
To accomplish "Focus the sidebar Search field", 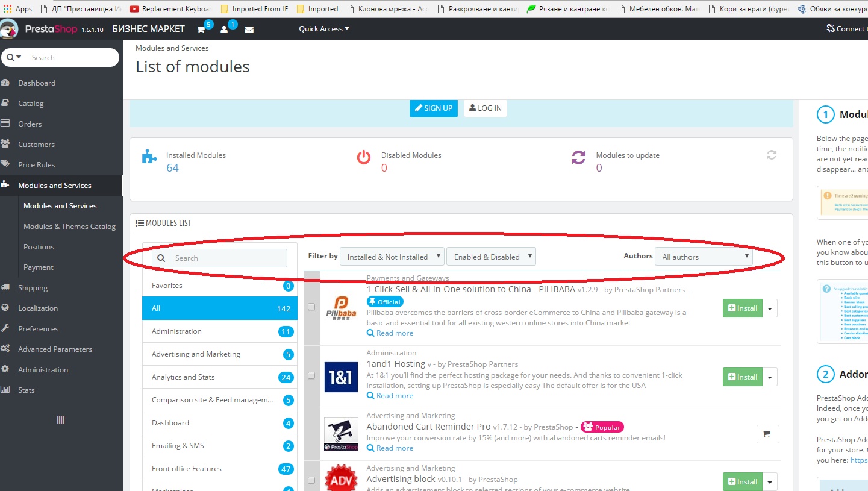I will point(71,57).
